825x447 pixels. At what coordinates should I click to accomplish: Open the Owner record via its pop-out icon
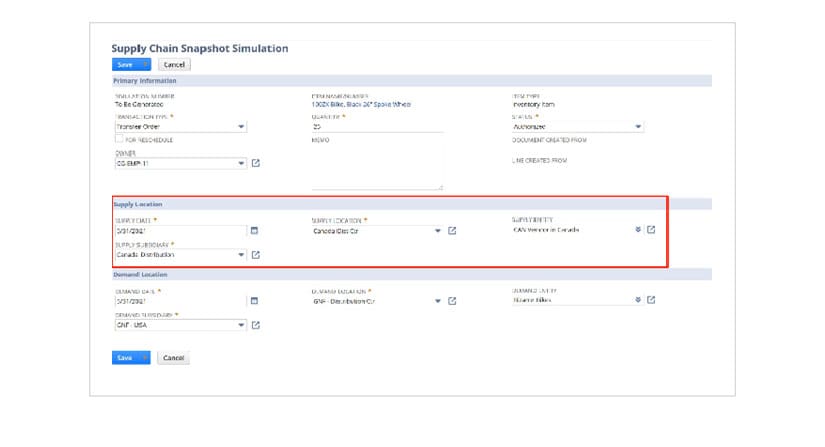pos(256,163)
